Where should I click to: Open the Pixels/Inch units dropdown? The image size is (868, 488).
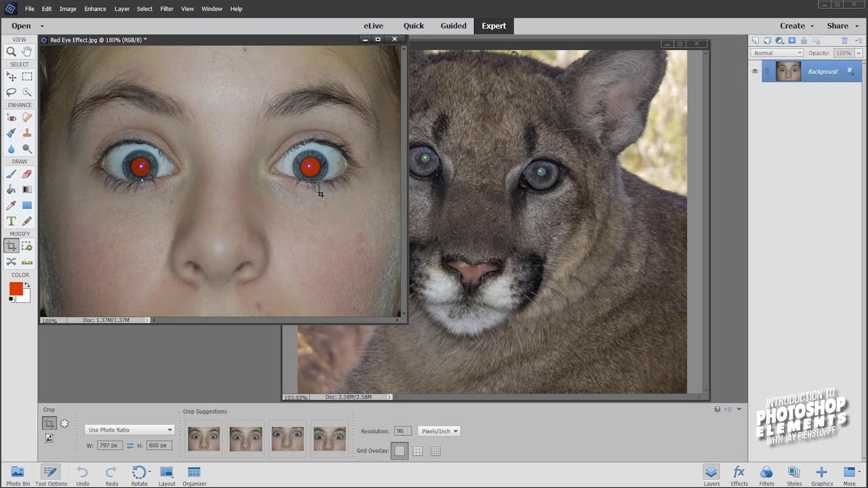coord(439,431)
